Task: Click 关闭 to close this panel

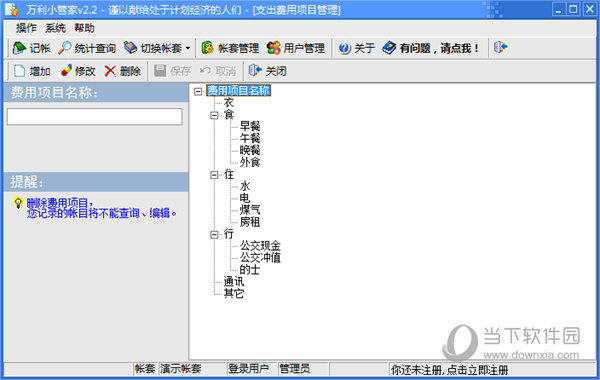Action: click(267, 71)
